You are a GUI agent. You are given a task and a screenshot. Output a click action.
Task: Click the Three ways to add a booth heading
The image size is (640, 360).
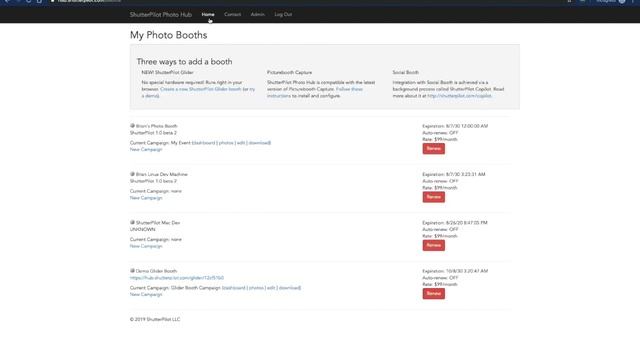184,62
